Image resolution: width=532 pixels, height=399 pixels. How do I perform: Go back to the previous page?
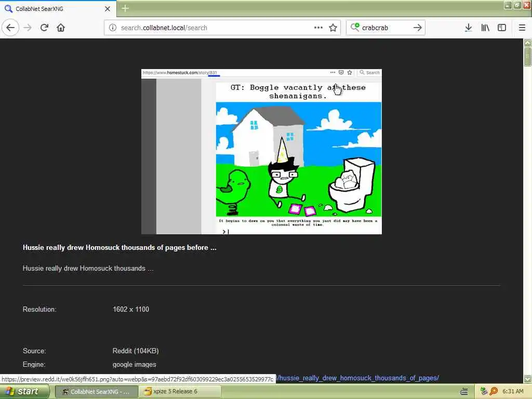pos(10,28)
